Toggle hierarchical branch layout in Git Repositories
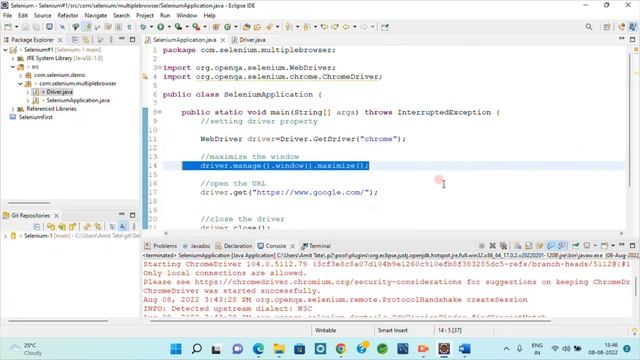The image size is (640, 360). point(112,227)
